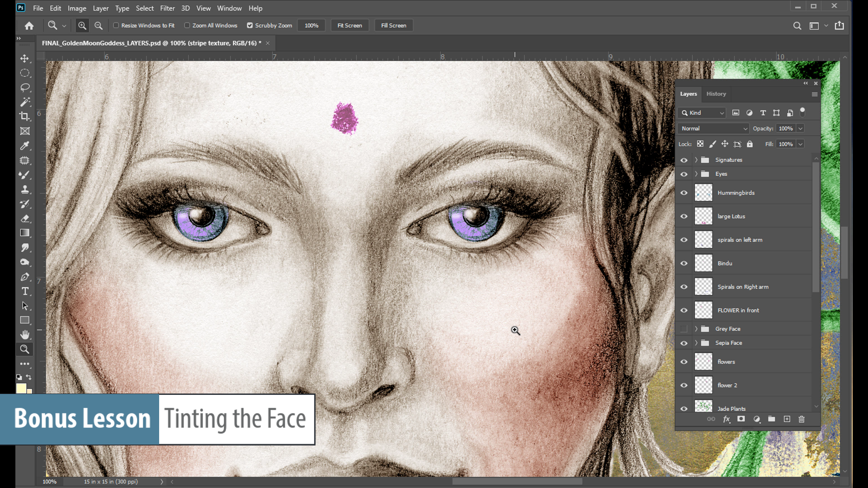Create a new layer
The image size is (868, 488).
[787, 419]
